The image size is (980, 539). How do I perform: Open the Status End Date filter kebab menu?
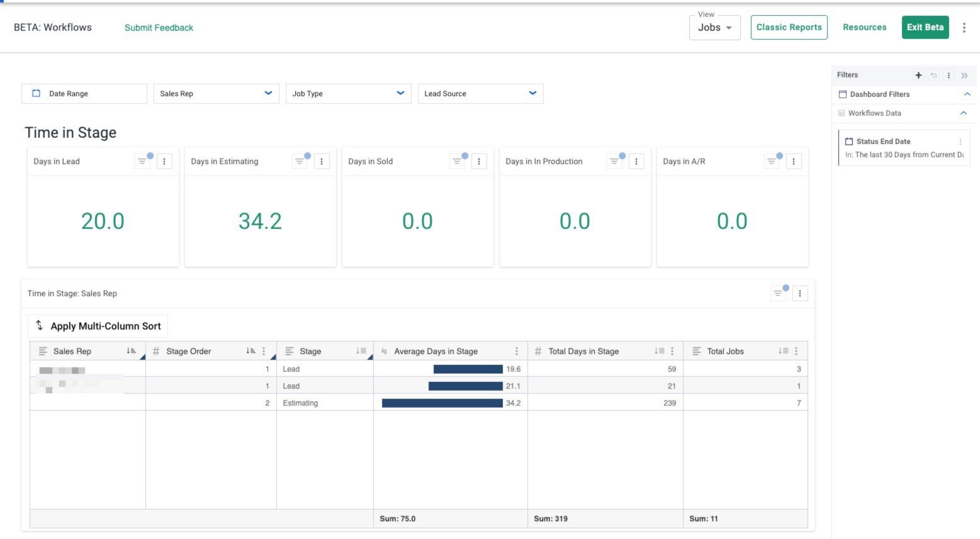click(x=960, y=142)
